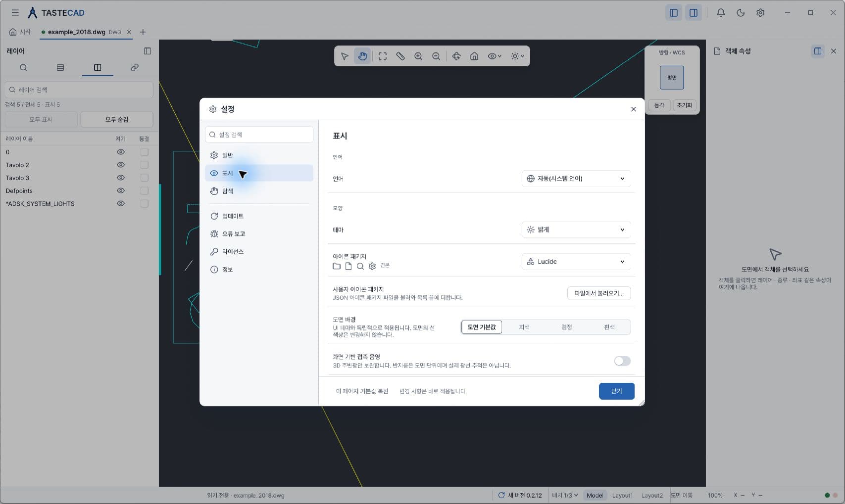845x504 pixels.
Task: Toggle dark mode moon icon
Action: coord(741,13)
